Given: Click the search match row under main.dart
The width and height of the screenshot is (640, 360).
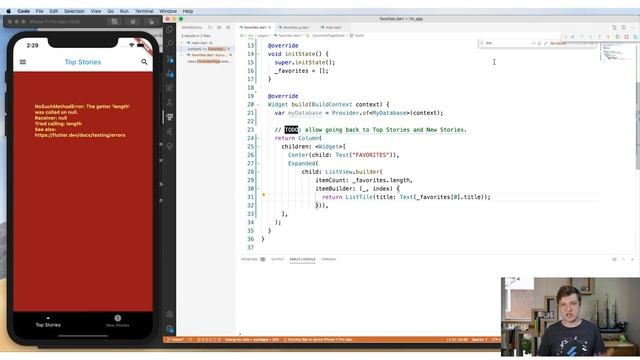Looking at the screenshot, I should click(207, 49).
